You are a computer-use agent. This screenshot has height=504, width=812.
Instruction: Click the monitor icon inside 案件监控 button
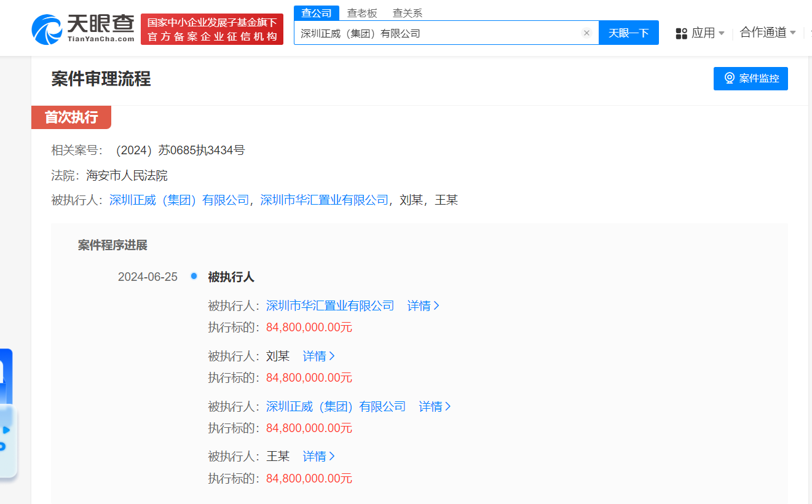[x=730, y=78]
